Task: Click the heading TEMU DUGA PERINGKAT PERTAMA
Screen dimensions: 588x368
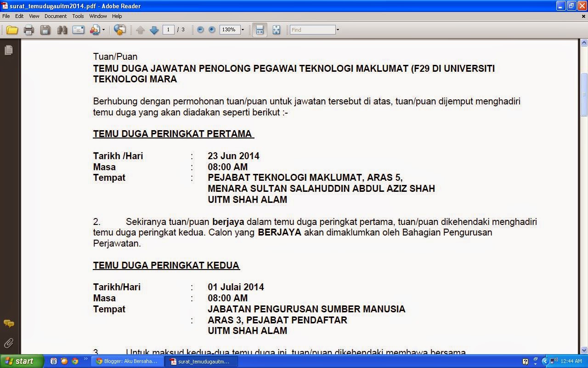Action: [173, 134]
